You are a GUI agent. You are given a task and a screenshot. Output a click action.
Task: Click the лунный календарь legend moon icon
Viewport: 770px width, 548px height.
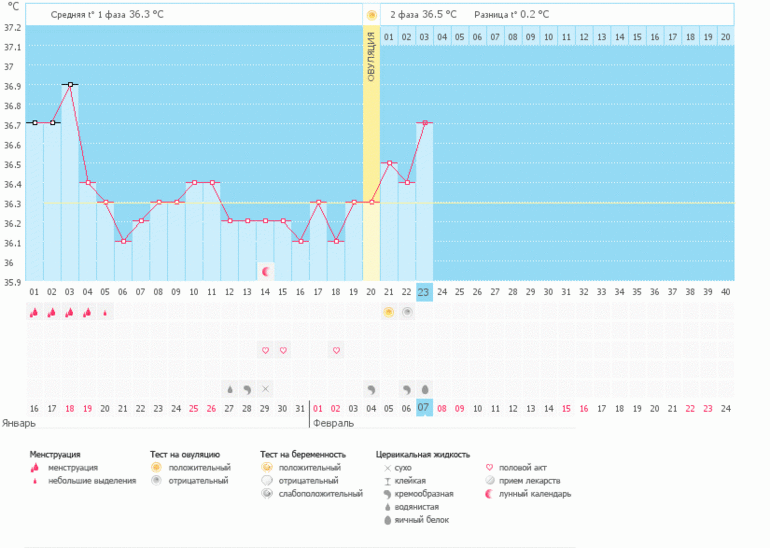[x=489, y=494]
